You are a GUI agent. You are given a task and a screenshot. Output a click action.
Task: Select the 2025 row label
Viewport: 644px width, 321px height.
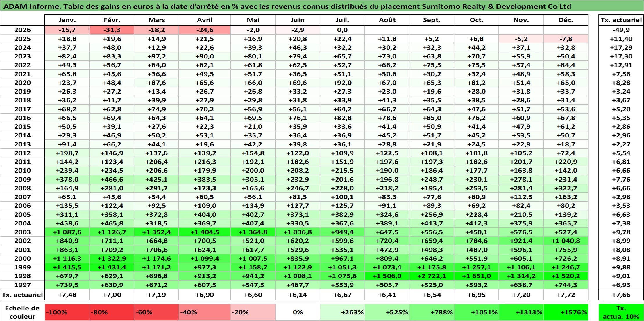click(x=23, y=39)
